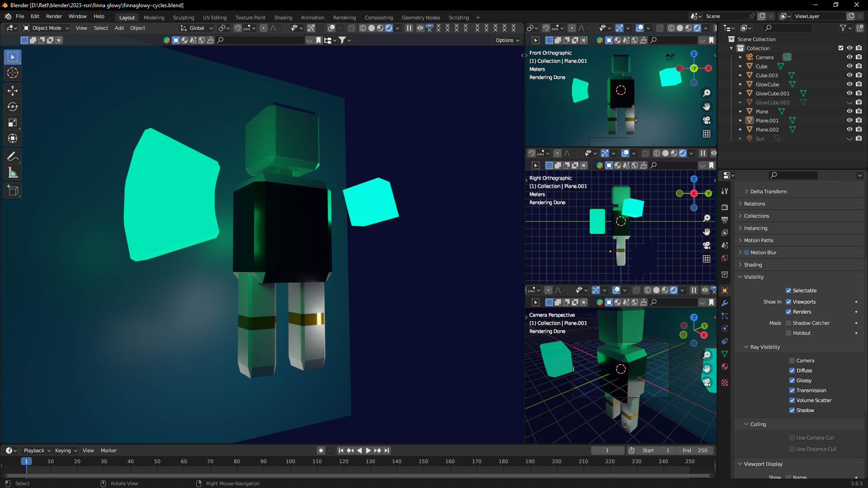Click the play animation button
This screenshot has height=488, width=868.
(x=368, y=450)
